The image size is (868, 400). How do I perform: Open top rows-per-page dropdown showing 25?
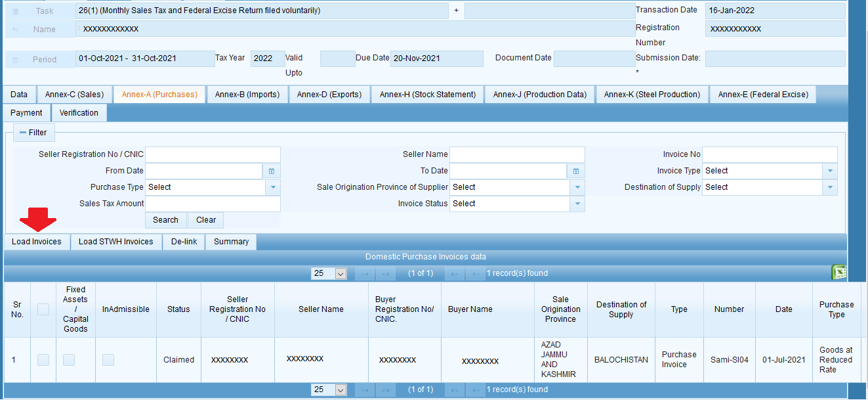pyautogui.click(x=329, y=273)
